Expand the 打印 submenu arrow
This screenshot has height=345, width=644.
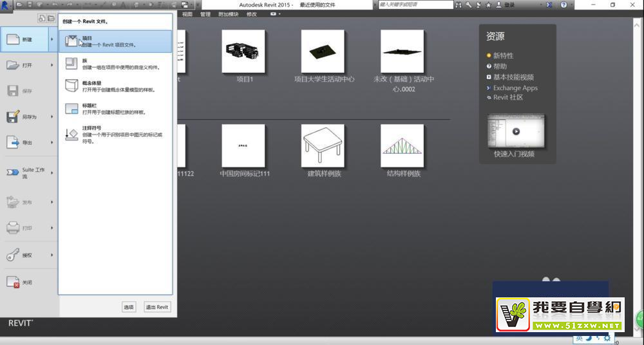click(x=52, y=228)
